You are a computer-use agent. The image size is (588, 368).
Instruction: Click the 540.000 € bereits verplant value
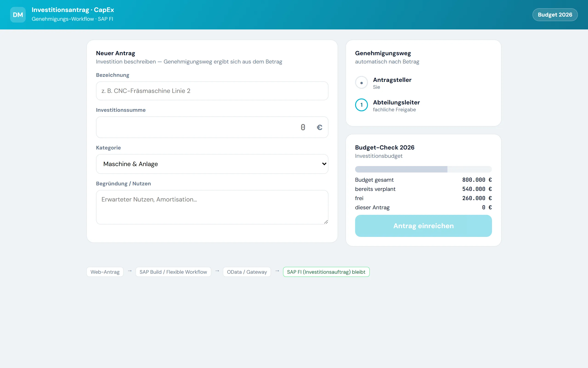pyautogui.click(x=477, y=189)
